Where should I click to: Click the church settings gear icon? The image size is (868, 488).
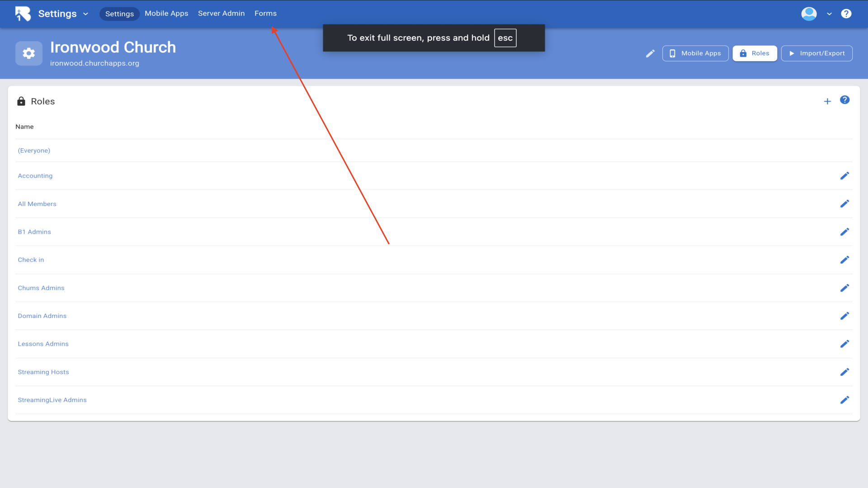[x=29, y=53]
